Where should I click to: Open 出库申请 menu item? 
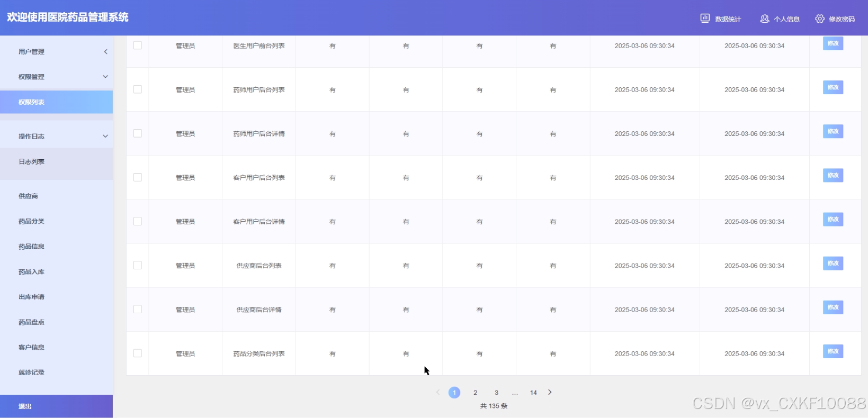[x=56, y=297]
